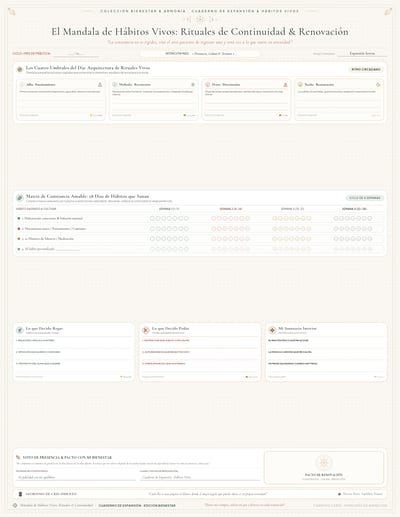The image size is (400, 517).
Task: Mark the last Semana 4 circle for habit 3 Silencio
Action: 370,239
